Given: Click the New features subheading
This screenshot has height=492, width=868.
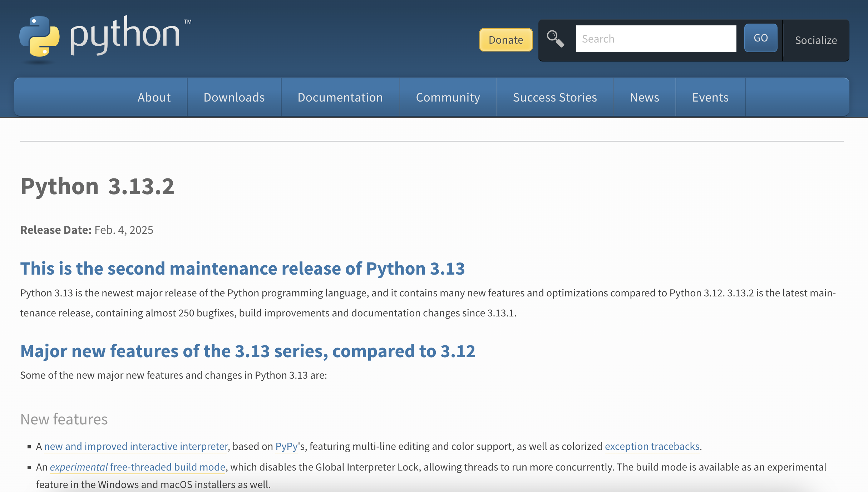Looking at the screenshot, I should point(64,419).
